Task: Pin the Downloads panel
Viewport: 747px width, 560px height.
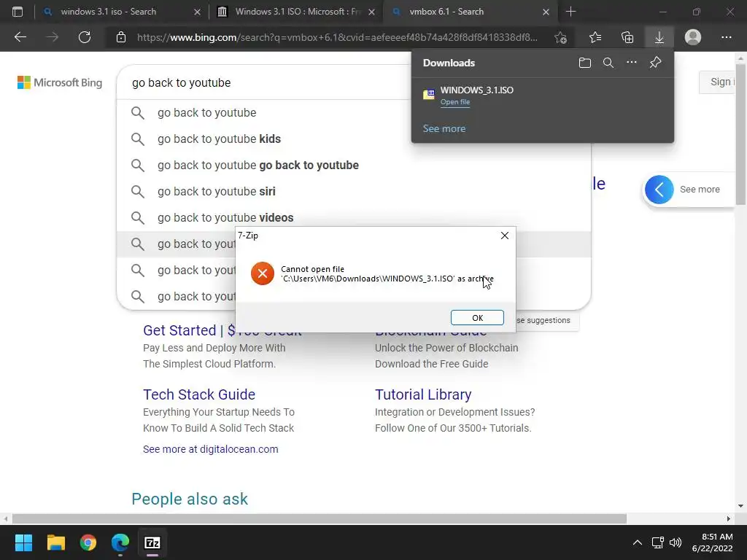Action: point(656,63)
